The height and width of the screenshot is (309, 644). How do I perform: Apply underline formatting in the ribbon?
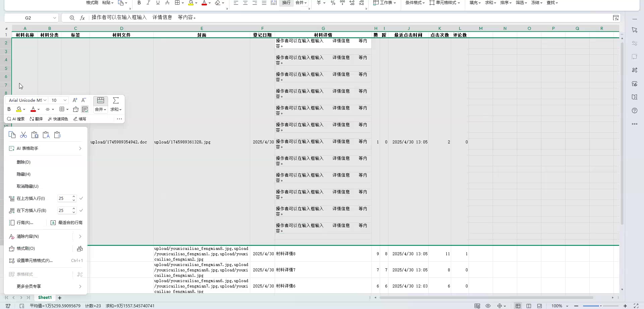tap(158, 3)
